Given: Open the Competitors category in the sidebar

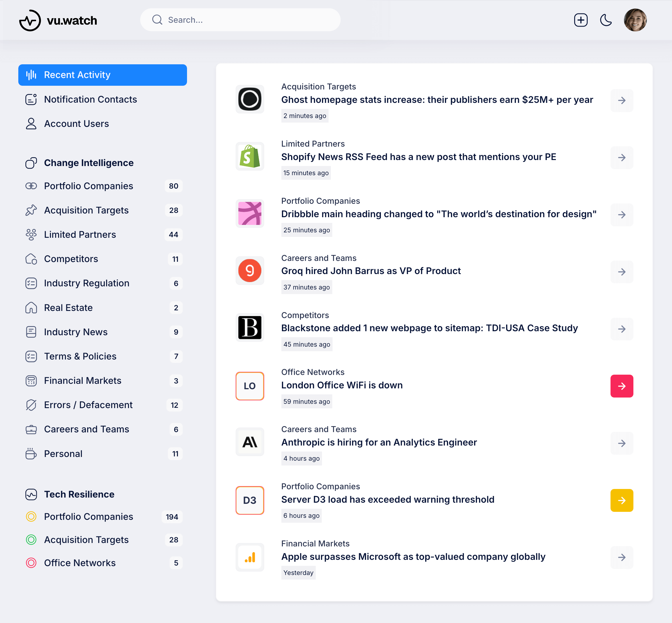Looking at the screenshot, I should tap(71, 259).
